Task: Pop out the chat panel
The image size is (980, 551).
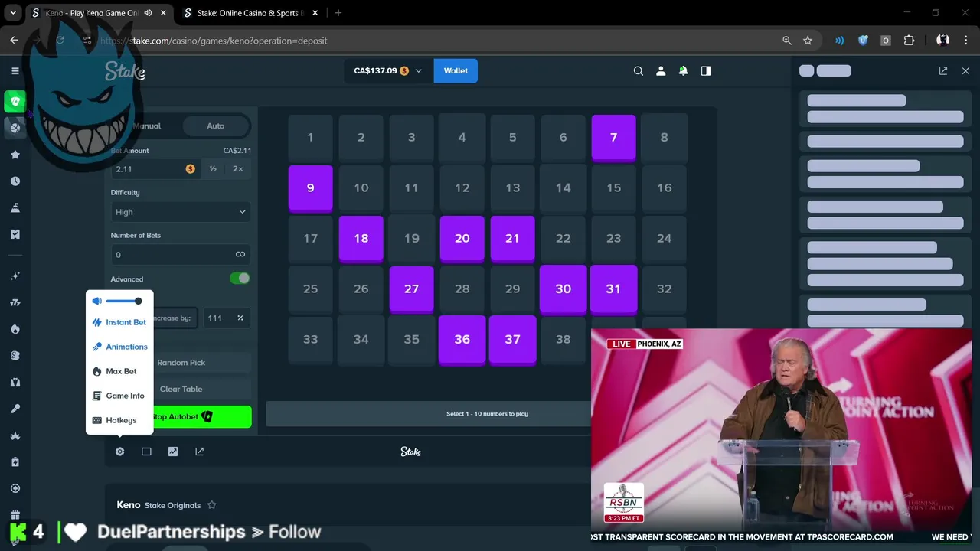Action: click(x=943, y=70)
